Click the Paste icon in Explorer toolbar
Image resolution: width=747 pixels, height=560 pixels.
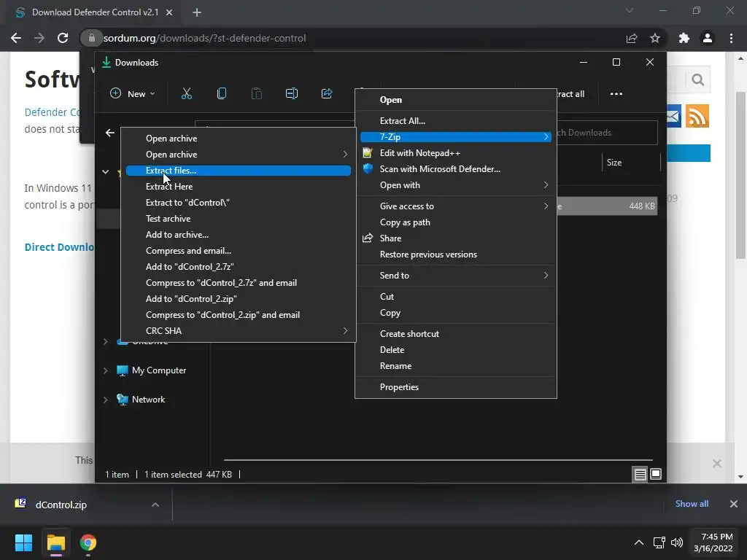point(256,94)
